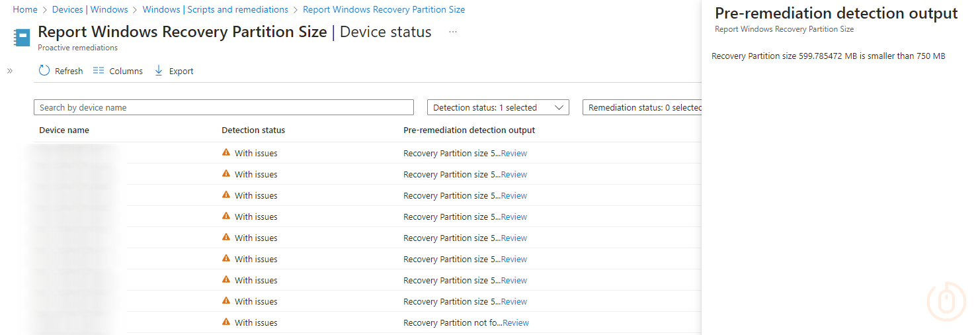980x335 pixels.
Task: Click Review link in first row
Action: [x=514, y=153]
